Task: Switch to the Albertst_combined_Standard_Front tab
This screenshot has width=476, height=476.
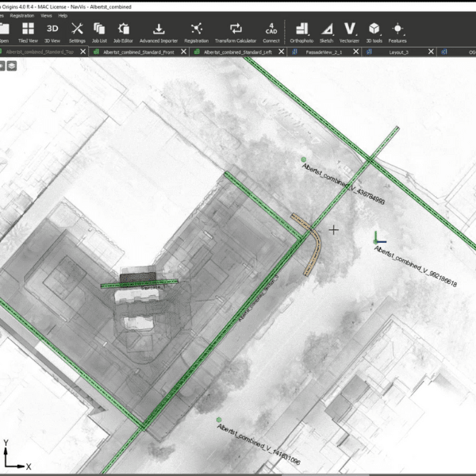Action: tap(139, 52)
